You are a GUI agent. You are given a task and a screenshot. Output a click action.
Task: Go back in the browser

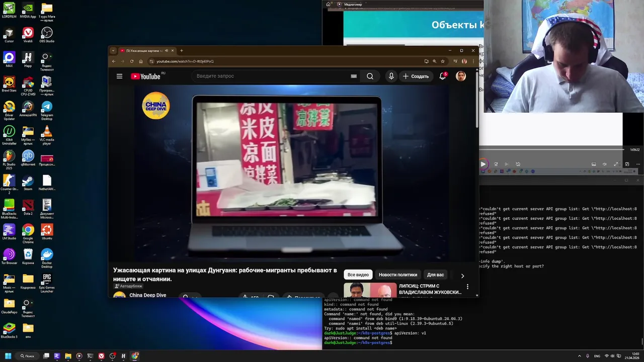114,61
